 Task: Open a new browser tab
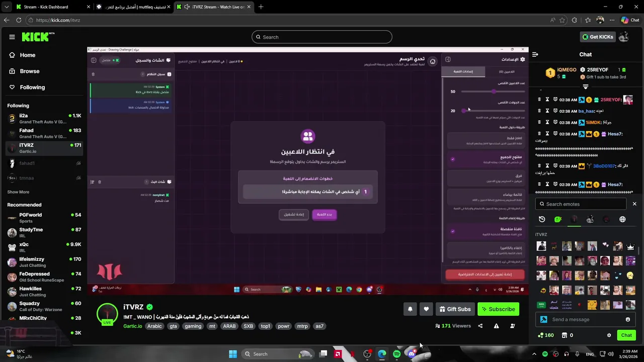tap(261, 7)
